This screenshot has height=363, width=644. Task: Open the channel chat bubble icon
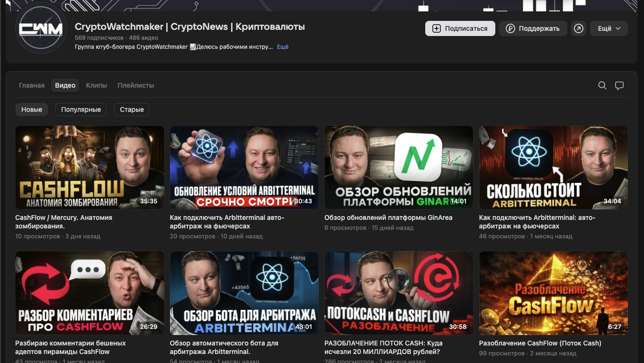coord(619,85)
